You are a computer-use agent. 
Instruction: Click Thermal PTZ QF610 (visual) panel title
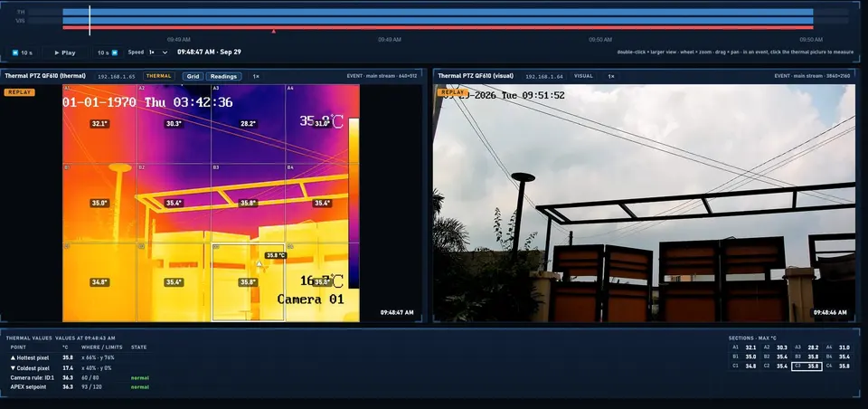(476, 76)
